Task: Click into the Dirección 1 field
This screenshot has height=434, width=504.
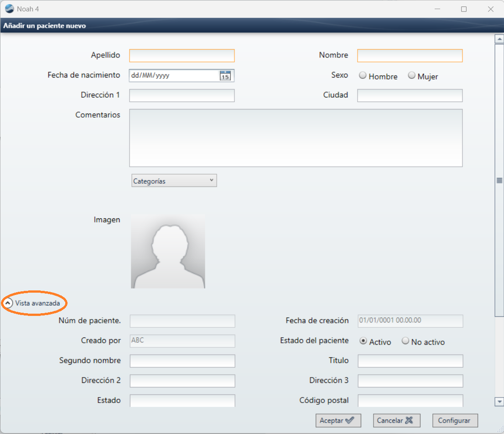Action: (182, 95)
